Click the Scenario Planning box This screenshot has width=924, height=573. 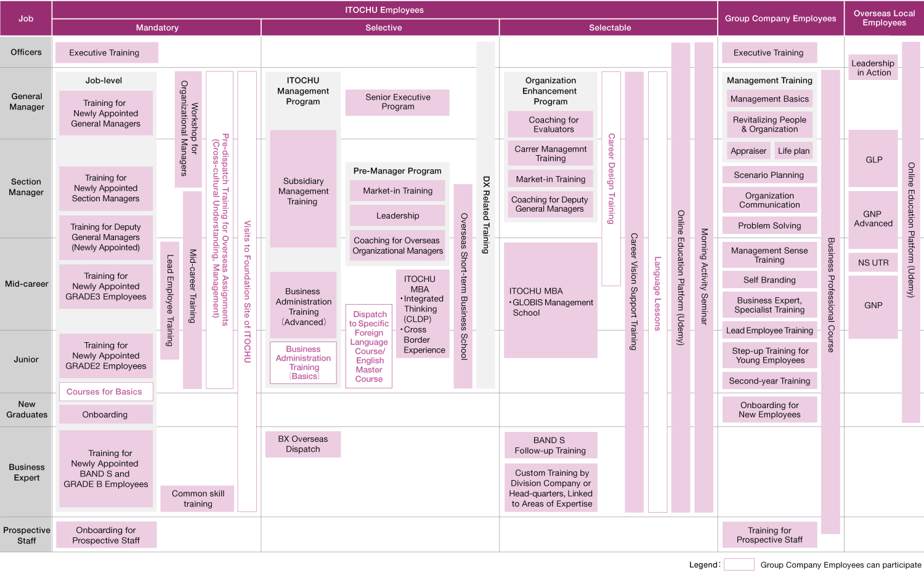tap(769, 175)
